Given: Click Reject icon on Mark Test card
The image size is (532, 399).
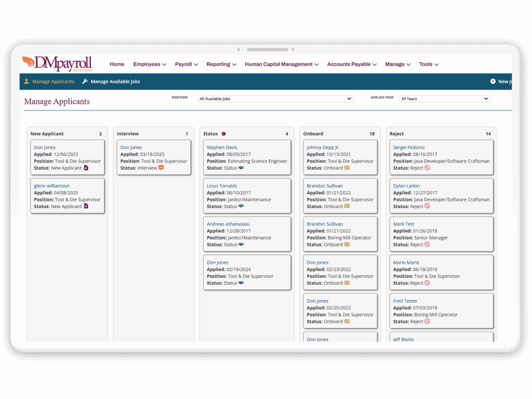Looking at the screenshot, I should [x=427, y=245].
